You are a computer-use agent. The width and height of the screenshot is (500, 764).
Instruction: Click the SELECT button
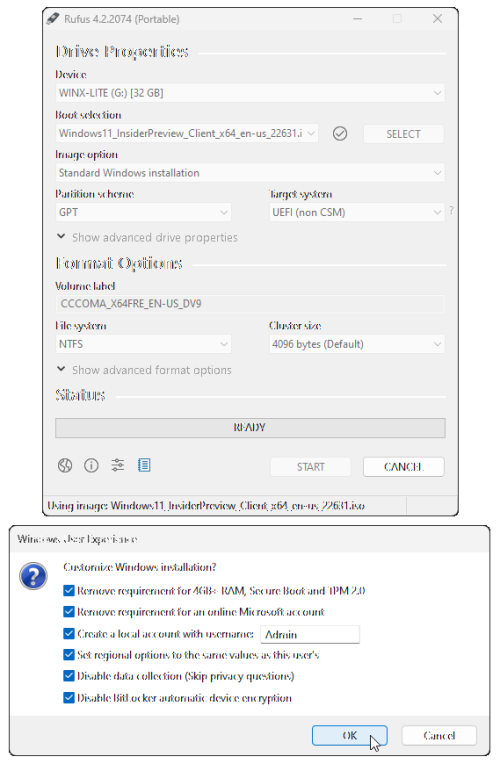click(x=404, y=134)
